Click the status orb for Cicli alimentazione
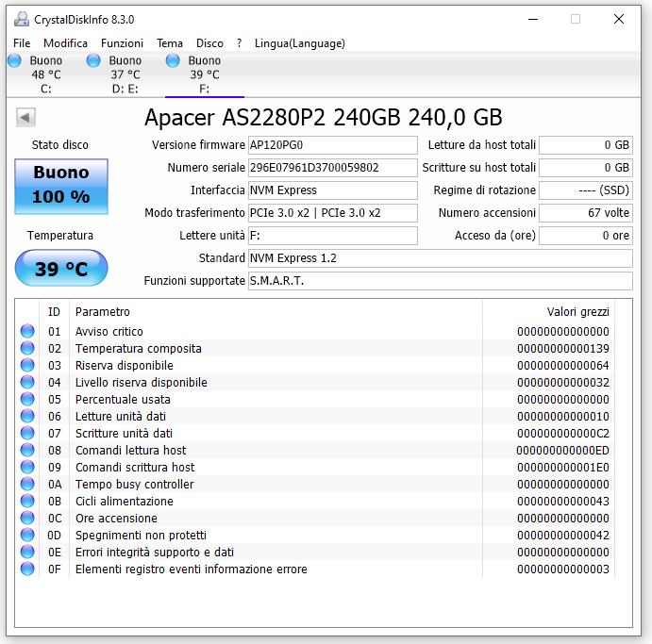652x644 pixels. (27, 501)
